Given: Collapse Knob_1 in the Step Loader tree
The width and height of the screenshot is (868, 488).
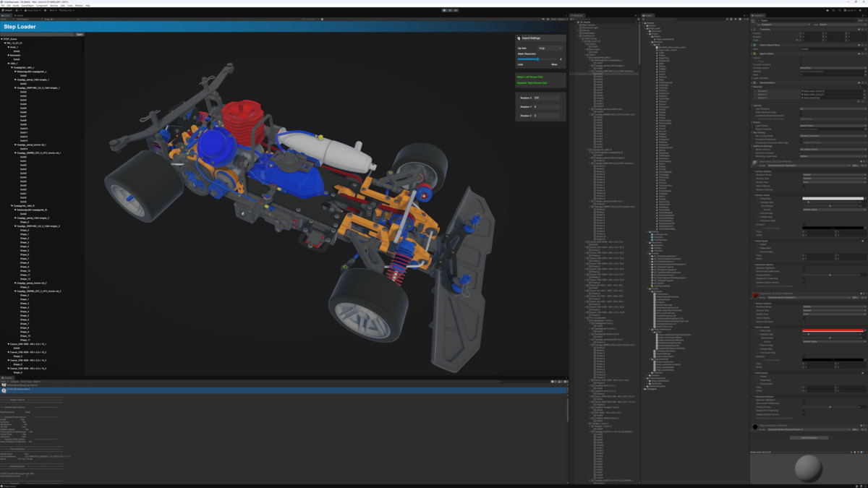Looking at the screenshot, I should pos(9,47).
